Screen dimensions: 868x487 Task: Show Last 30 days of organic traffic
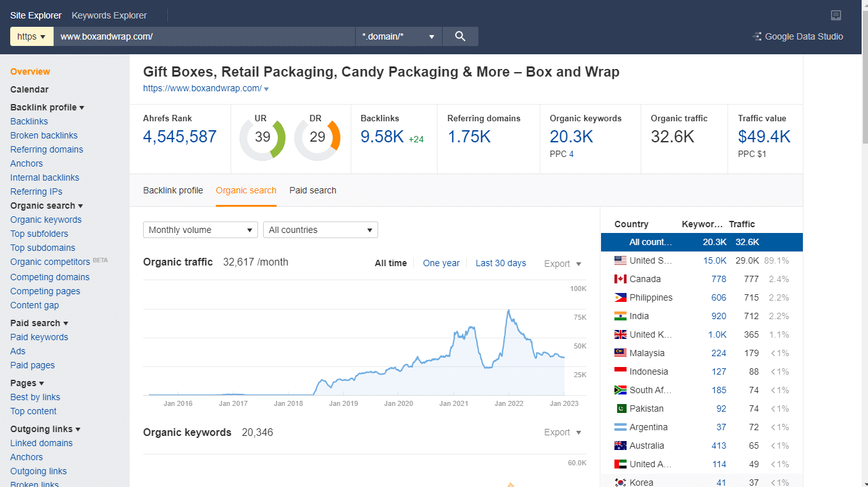[501, 263]
